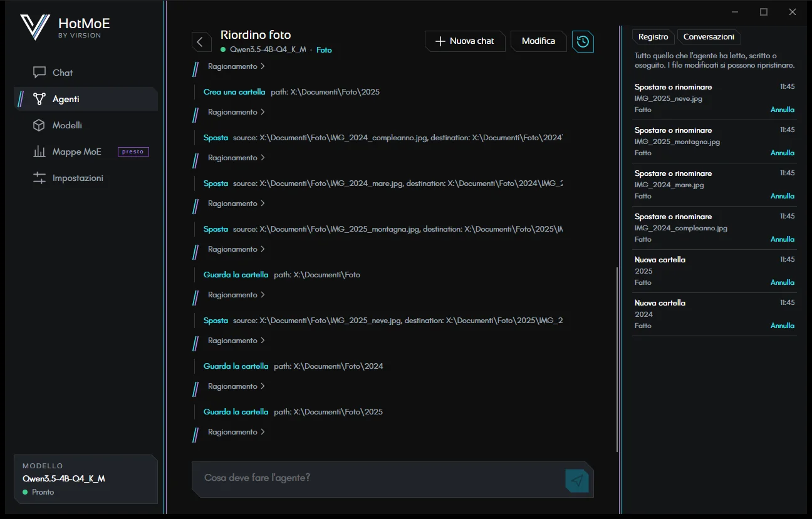Screen dimensions: 812x519
Task: Select the Agenti sidebar icon
Action: click(x=39, y=99)
